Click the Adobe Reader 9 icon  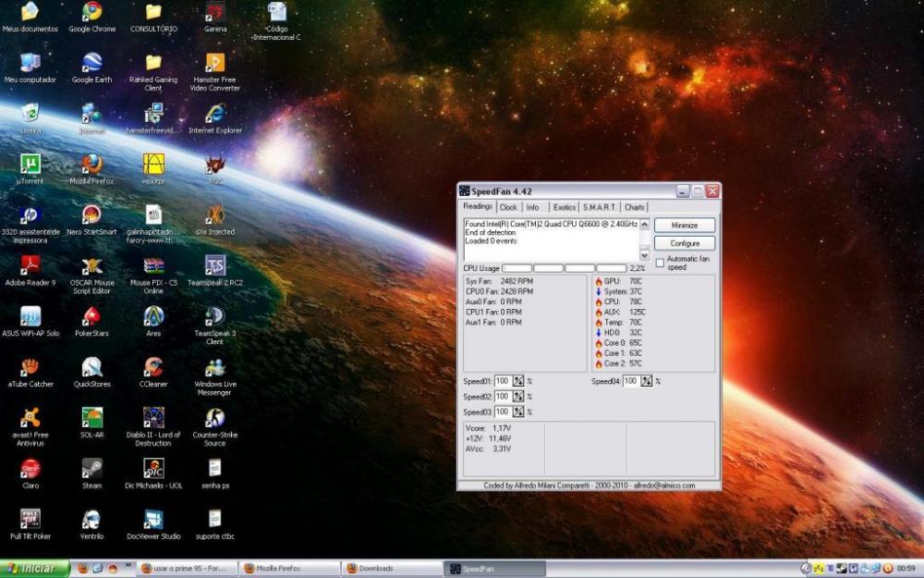[30, 266]
